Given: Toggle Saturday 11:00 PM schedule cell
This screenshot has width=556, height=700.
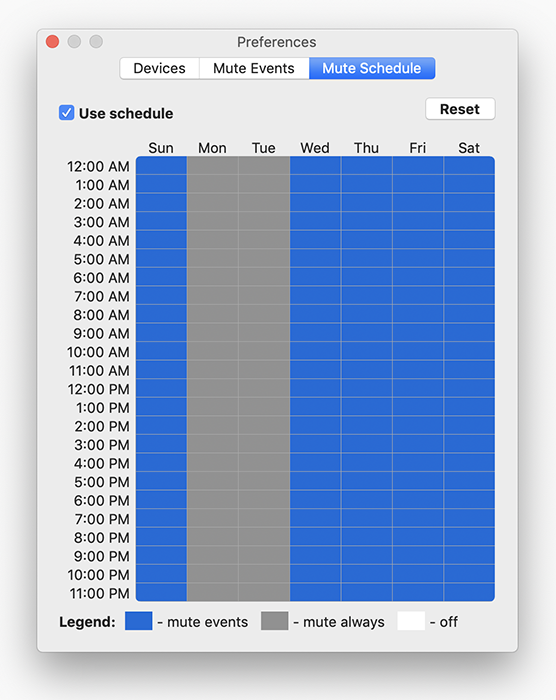Looking at the screenshot, I should click(469, 592).
